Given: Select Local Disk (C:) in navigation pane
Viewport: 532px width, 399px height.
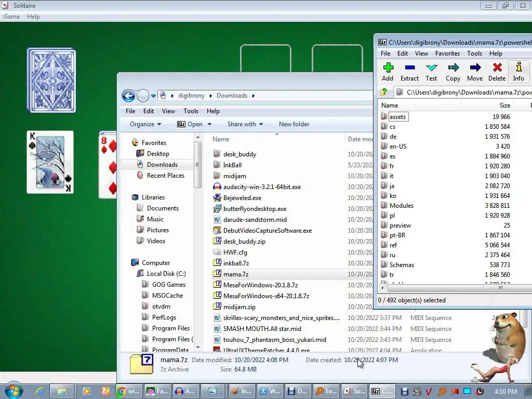Looking at the screenshot, I should tap(166, 274).
